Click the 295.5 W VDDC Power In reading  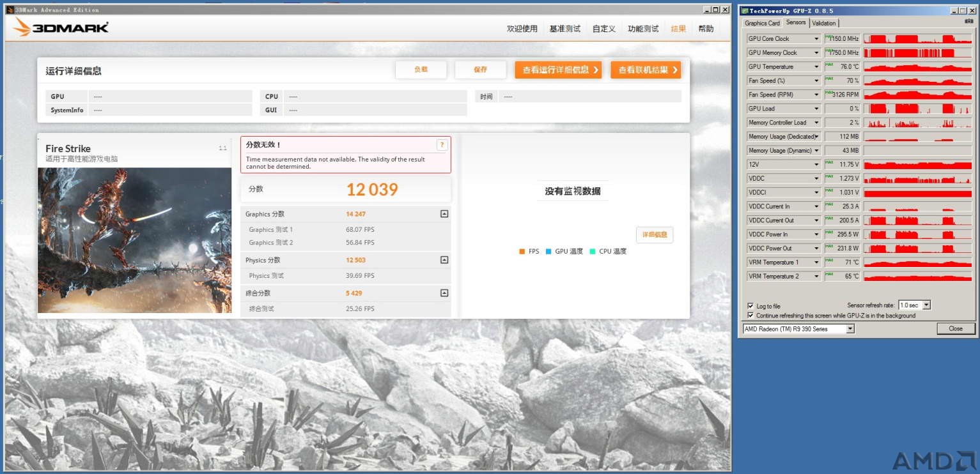point(843,234)
